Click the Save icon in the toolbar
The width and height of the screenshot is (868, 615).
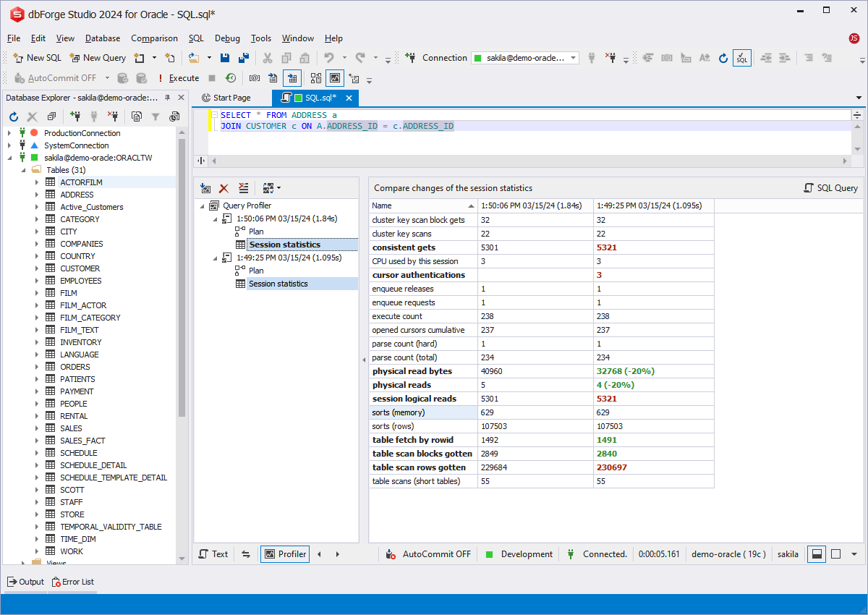(x=225, y=58)
